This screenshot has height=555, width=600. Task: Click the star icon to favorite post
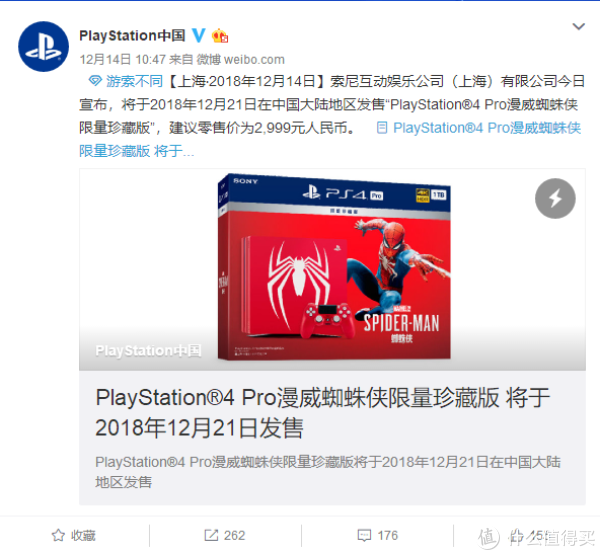(58, 535)
